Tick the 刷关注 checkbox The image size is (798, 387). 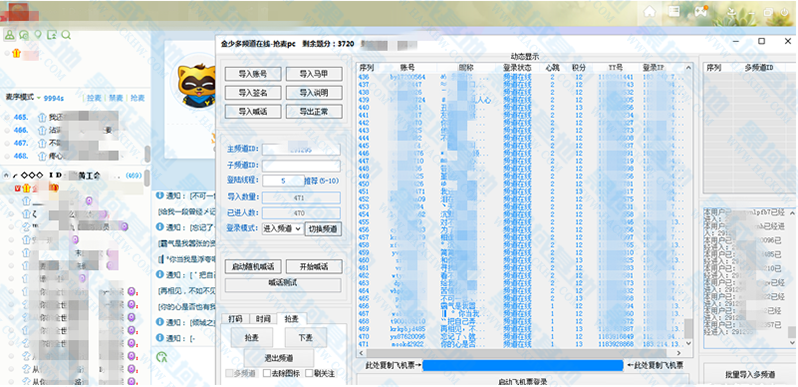coord(309,373)
